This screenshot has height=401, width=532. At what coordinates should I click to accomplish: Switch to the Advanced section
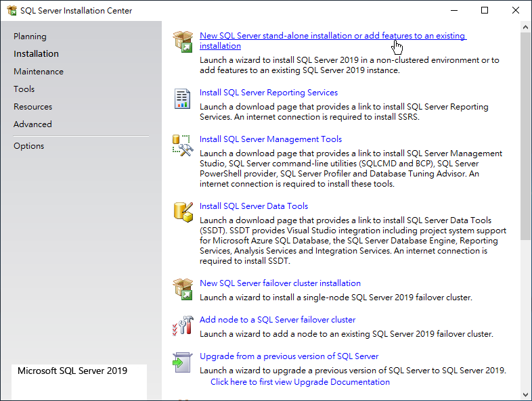click(32, 124)
